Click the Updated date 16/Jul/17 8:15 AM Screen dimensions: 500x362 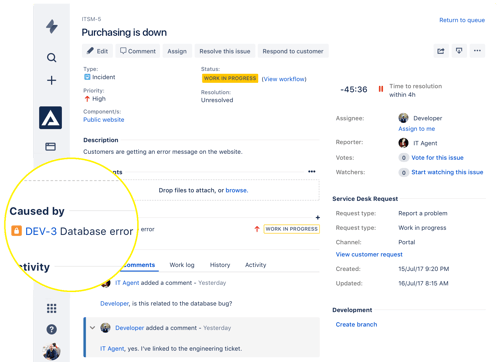pyautogui.click(x=423, y=283)
